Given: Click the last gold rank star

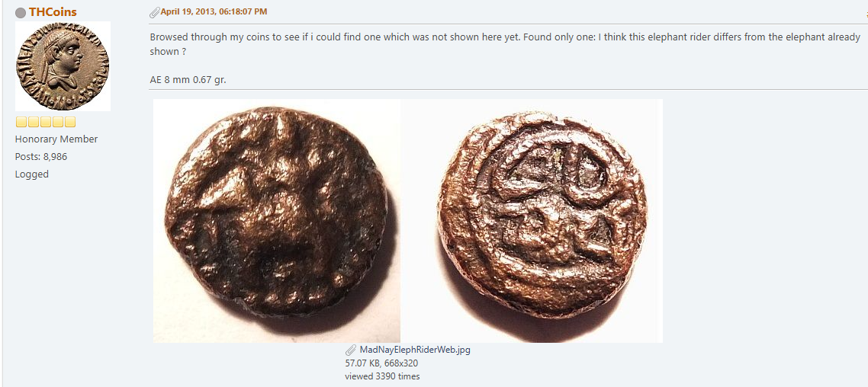Looking at the screenshot, I should click(x=70, y=123).
